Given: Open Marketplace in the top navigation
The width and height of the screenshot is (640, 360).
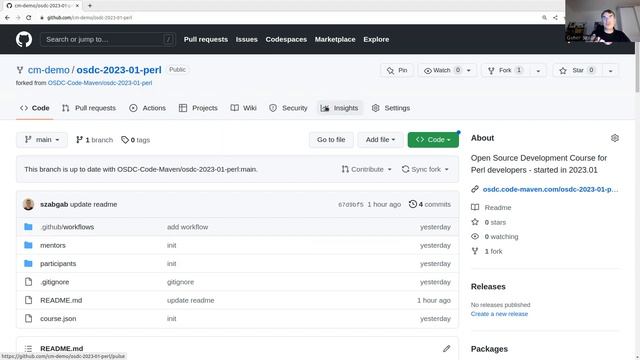Looking at the screenshot, I should (x=335, y=40).
